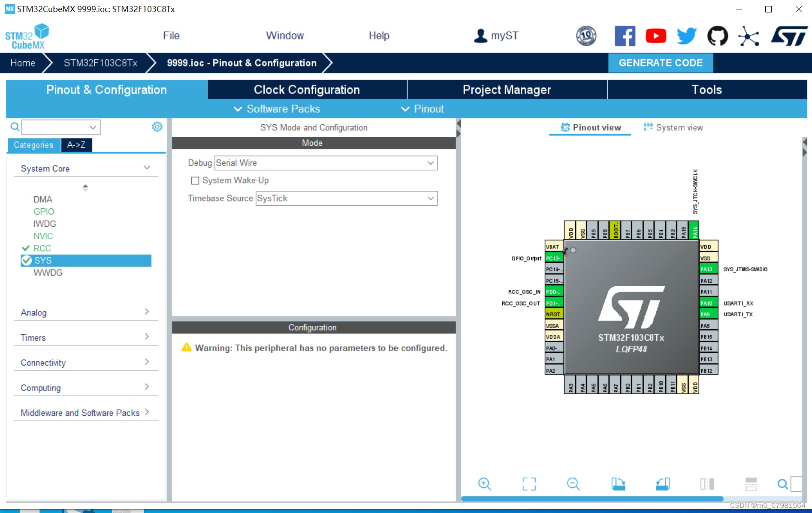
Task: Select the PA10 USART1_RX pin
Action: point(708,303)
